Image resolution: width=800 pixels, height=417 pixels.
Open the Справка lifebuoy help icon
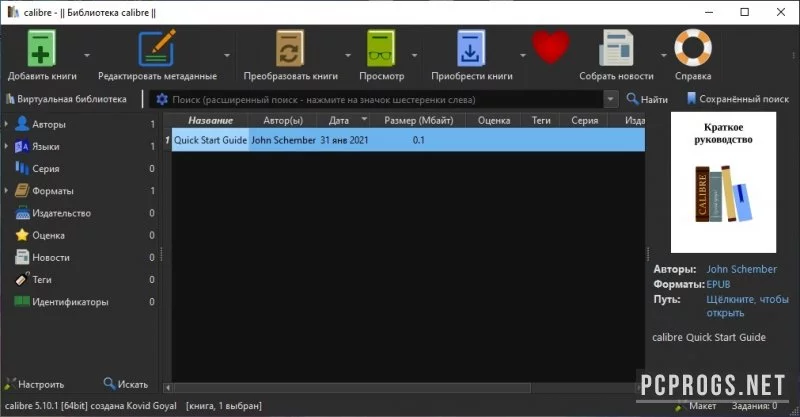(x=693, y=48)
